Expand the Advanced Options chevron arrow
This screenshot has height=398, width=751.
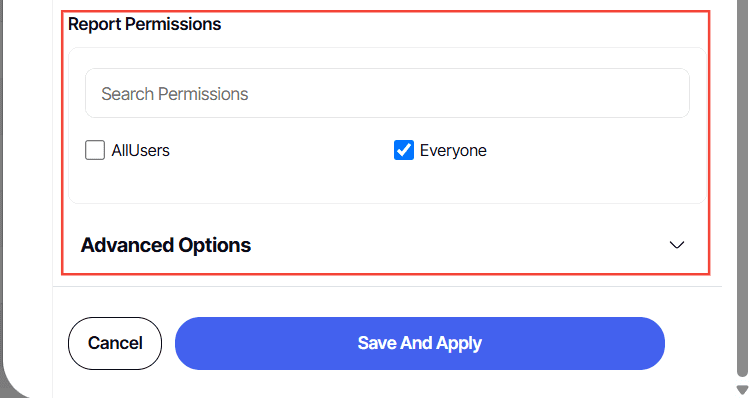676,245
